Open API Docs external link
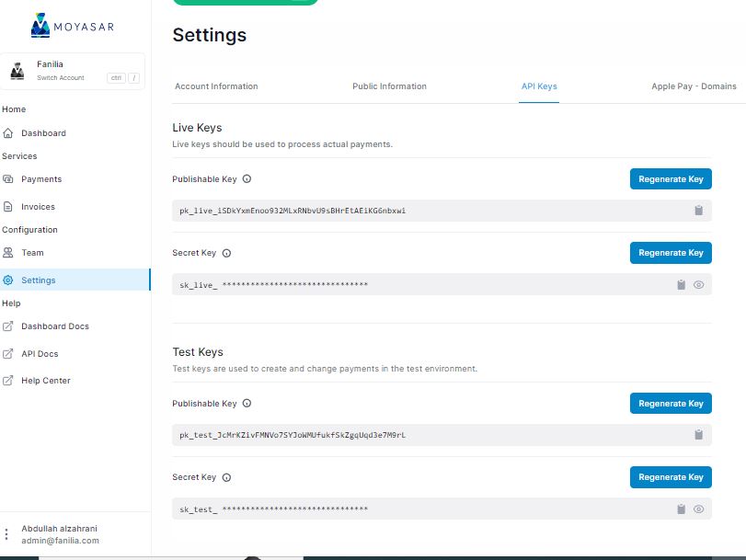 coord(41,354)
